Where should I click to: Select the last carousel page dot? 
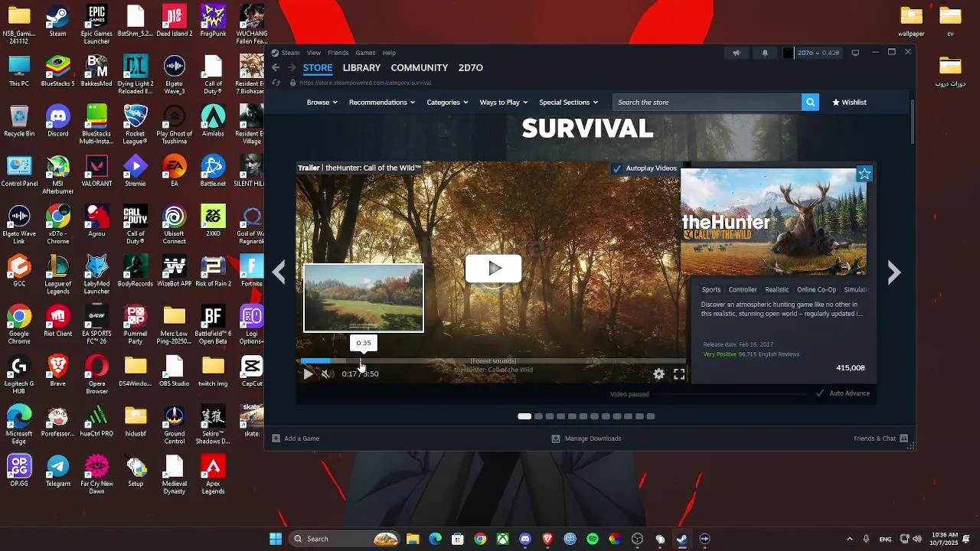pyautogui.click(x=651, y=416)
